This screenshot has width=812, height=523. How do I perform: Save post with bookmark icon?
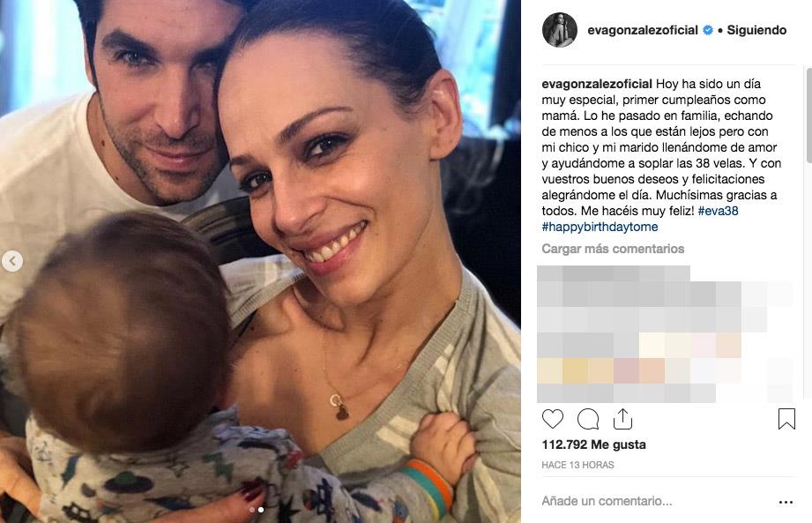(x=786, y=419)
